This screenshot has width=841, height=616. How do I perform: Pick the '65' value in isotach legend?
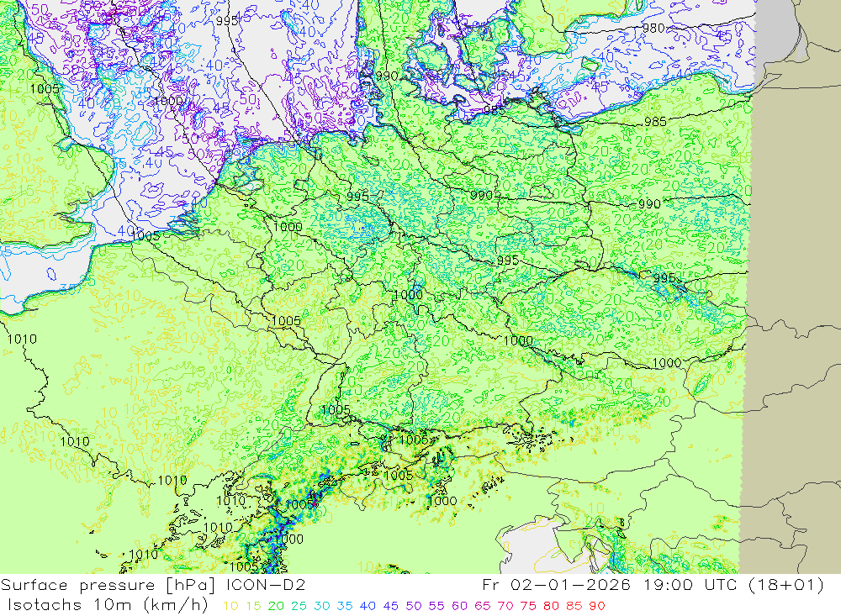(x=483, y=607)
